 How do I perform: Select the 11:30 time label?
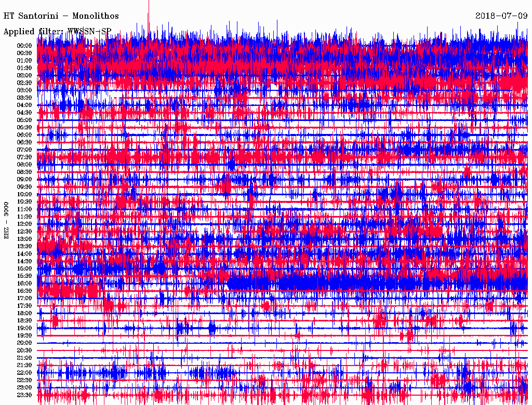[x=24, y=217]
